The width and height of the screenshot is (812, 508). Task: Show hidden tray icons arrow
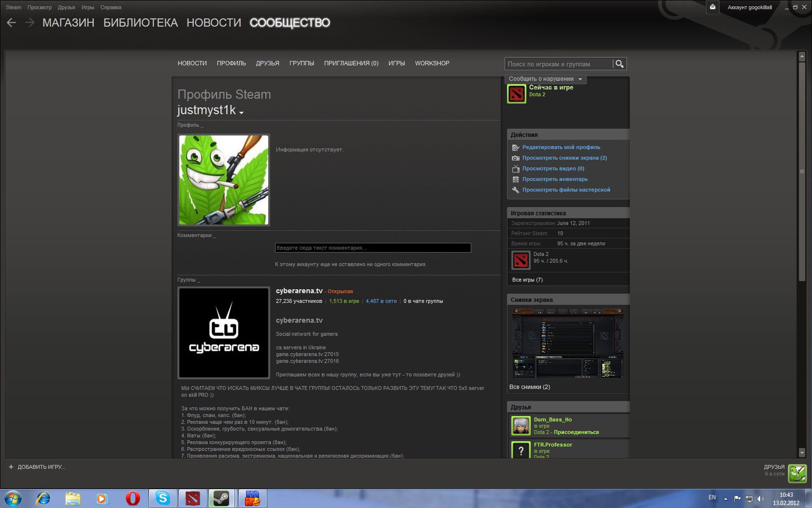[x=725, y=498]
